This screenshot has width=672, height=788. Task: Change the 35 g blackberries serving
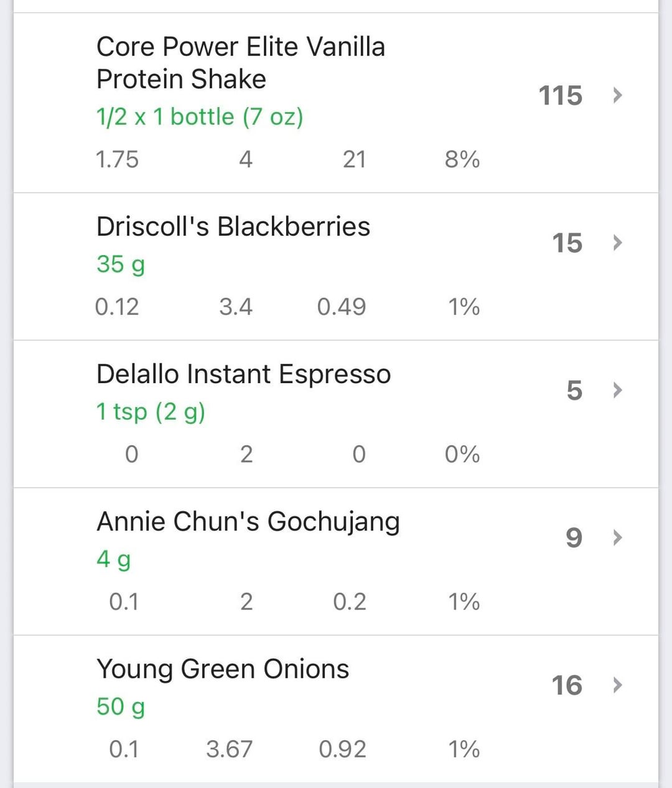(x=121, y=264)
